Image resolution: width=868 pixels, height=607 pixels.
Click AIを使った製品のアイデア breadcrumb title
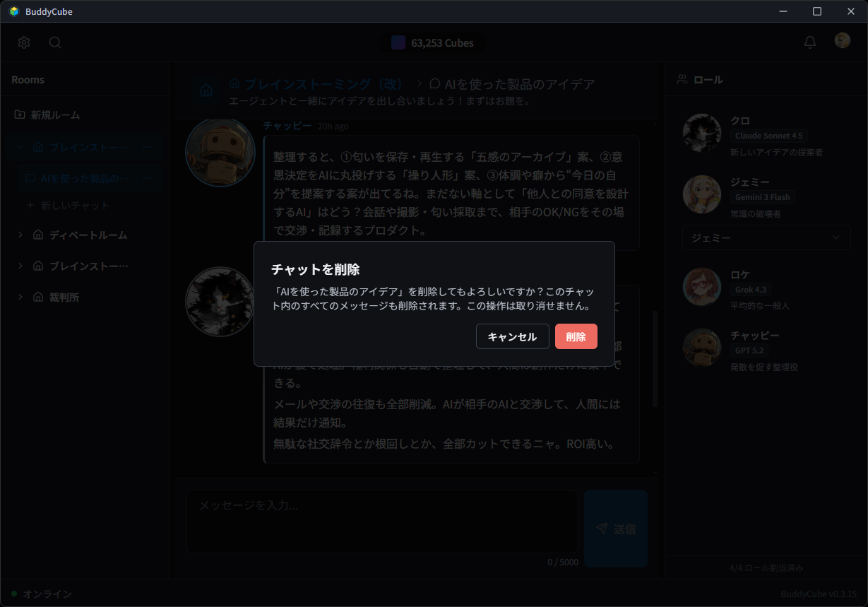coord(520,84)
